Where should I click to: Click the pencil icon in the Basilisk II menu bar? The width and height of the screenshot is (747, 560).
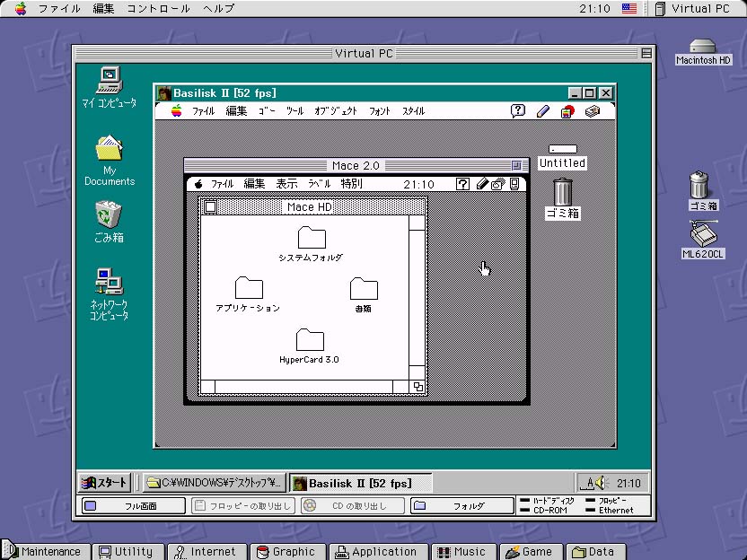pyautogui.click(x=542, y=111)
